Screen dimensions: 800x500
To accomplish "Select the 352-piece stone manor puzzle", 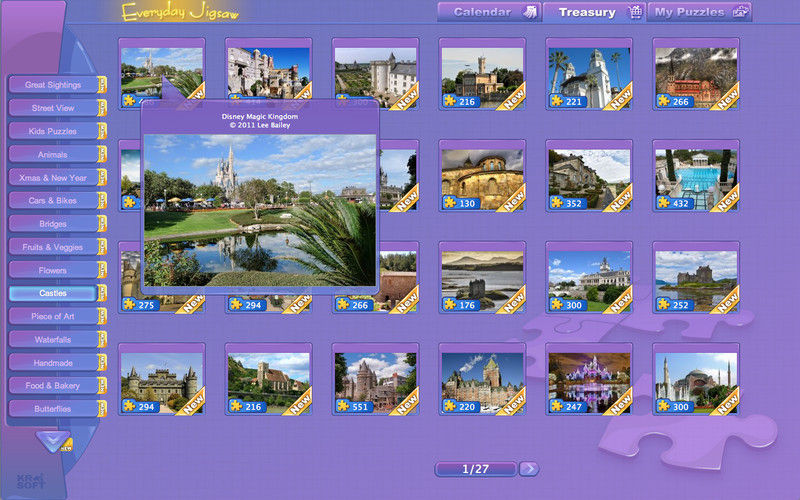I will point(589,176).
